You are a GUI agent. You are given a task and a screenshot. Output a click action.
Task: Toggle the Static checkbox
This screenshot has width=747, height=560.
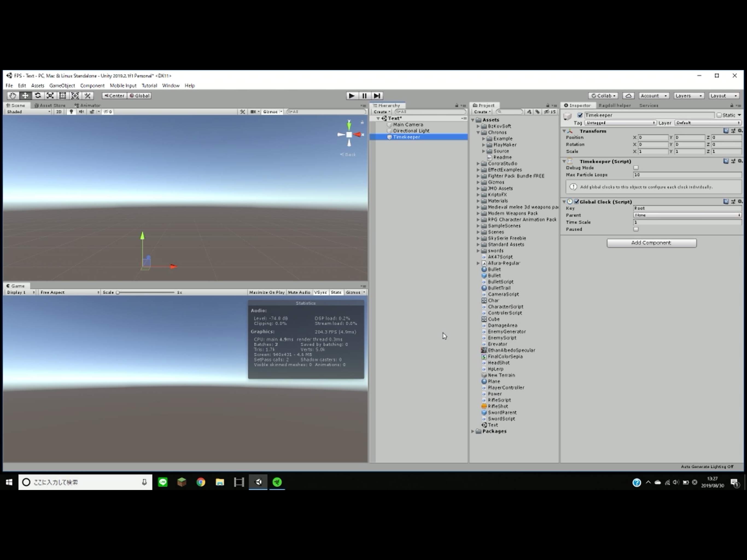[719, 115]
